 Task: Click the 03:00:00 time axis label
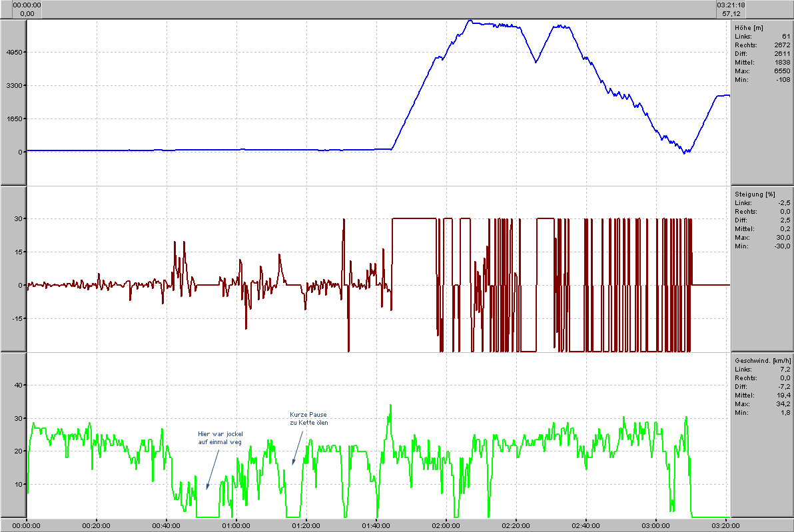(655, 525)
